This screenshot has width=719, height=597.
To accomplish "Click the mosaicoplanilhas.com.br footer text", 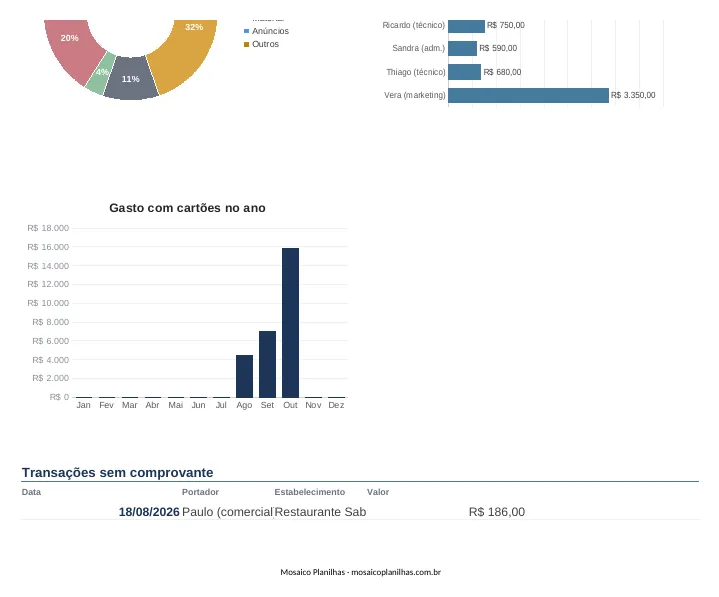I will pyautogui.click(x=396, y=572).
